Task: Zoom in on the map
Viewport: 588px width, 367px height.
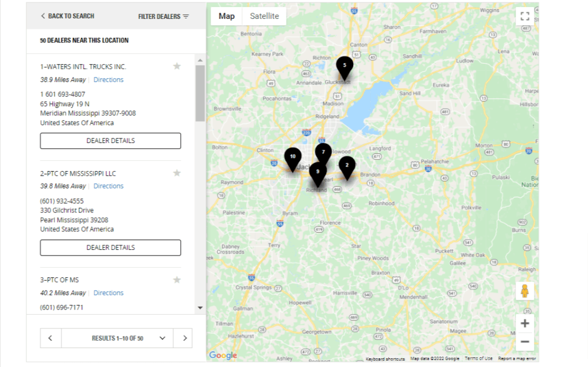Action: point(524,323)
